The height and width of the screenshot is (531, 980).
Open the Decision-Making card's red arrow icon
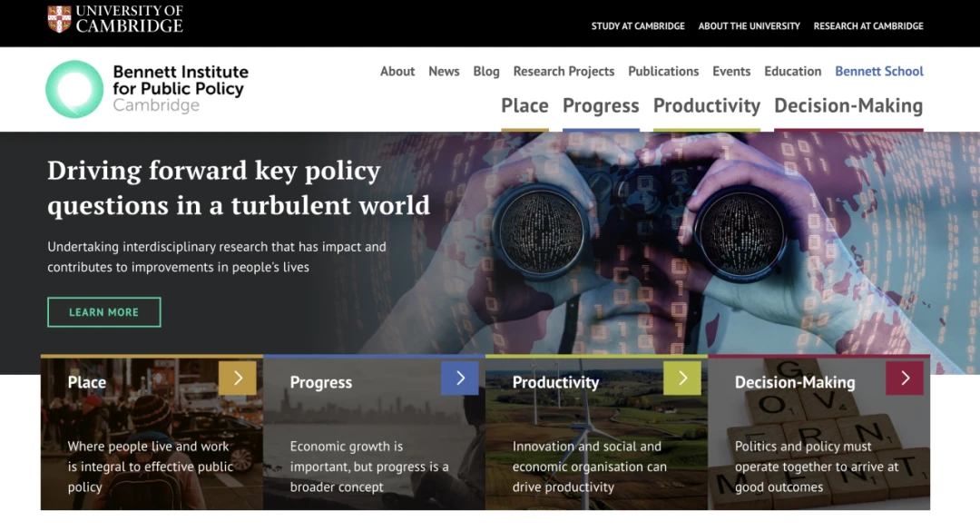click(x=905, y=378)
